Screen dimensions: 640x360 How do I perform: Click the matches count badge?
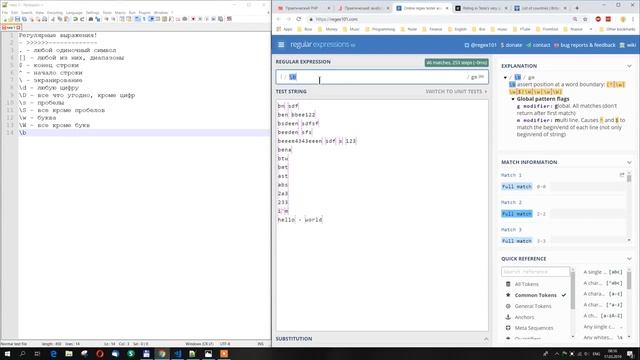coord(456,62)
